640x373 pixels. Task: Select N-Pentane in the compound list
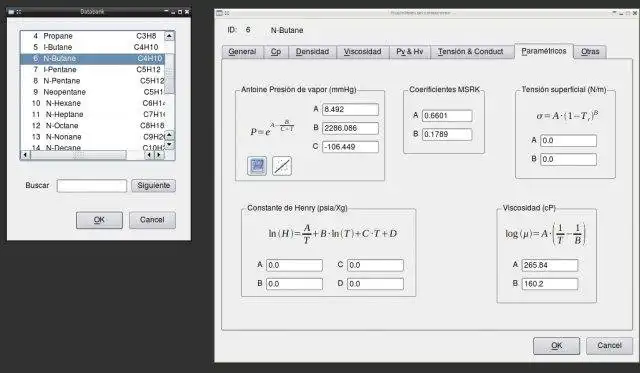(93, 81)
